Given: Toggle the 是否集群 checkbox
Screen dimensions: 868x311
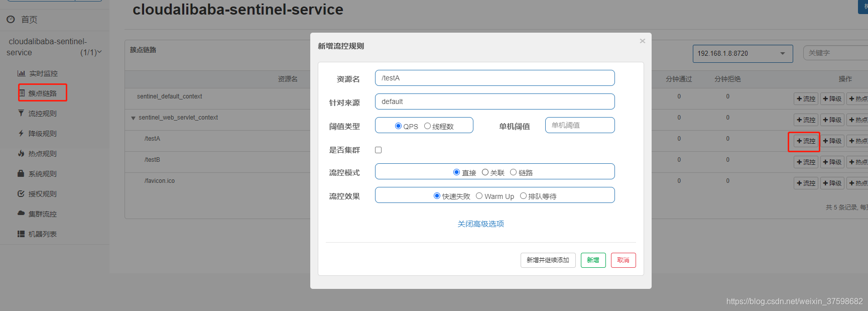Looking at the screenshot, I should pyautogui.click(x=379, y=150).
